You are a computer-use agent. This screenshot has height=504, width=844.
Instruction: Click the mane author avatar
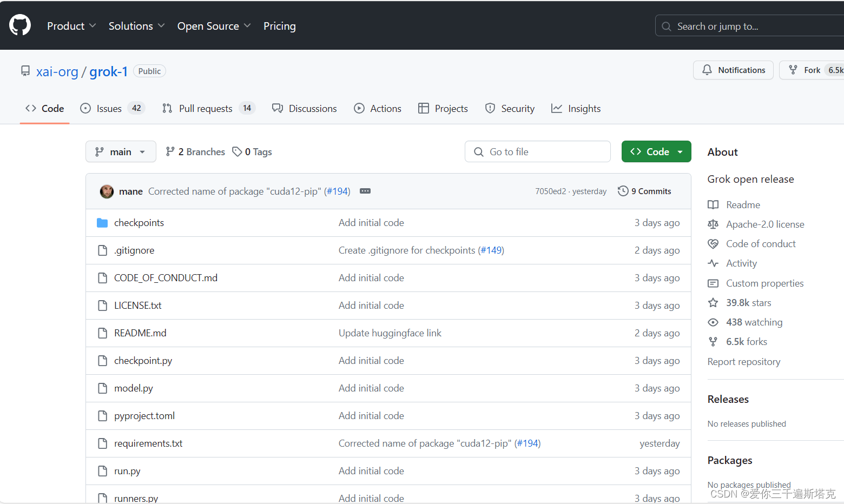[x=107, y=191]
